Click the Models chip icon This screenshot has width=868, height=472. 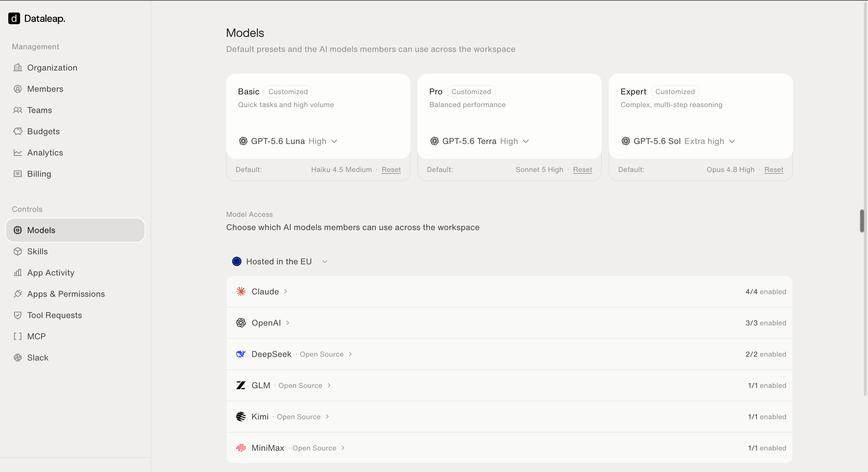point(17,230)
